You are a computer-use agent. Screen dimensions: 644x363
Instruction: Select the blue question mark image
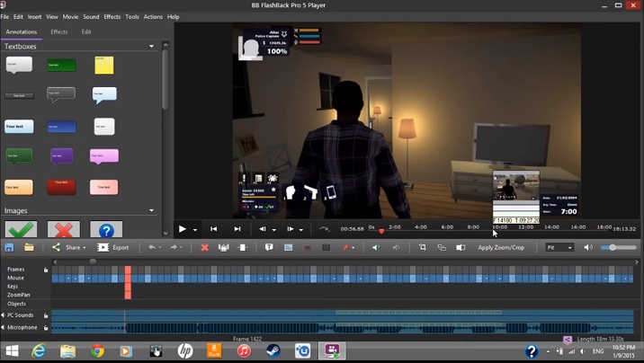pyautogui.click(x=106, y=229)
